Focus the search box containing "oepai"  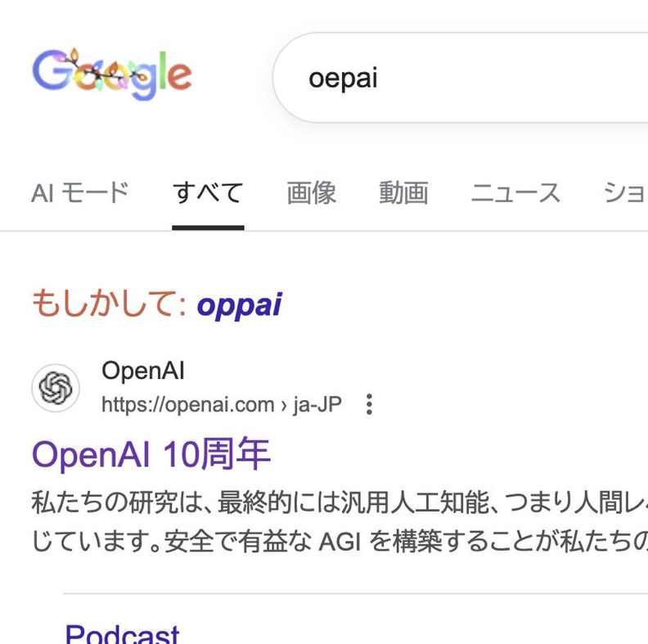coord(458,79)
